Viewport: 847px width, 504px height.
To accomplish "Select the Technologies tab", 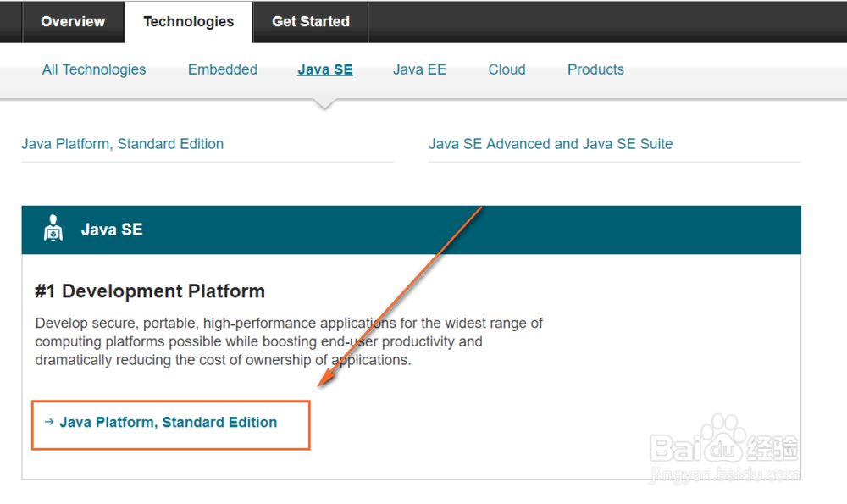I will (x=188, y=22).
